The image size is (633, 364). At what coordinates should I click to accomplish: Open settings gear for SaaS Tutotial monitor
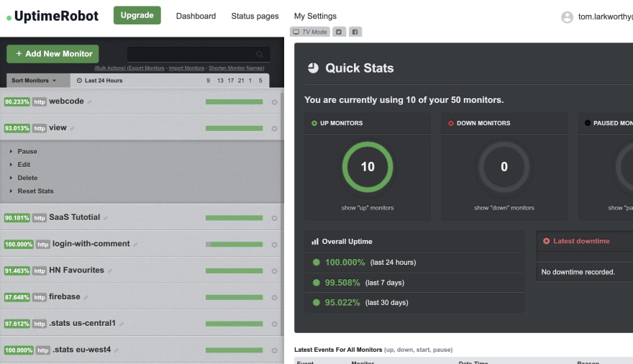(275, 218)
